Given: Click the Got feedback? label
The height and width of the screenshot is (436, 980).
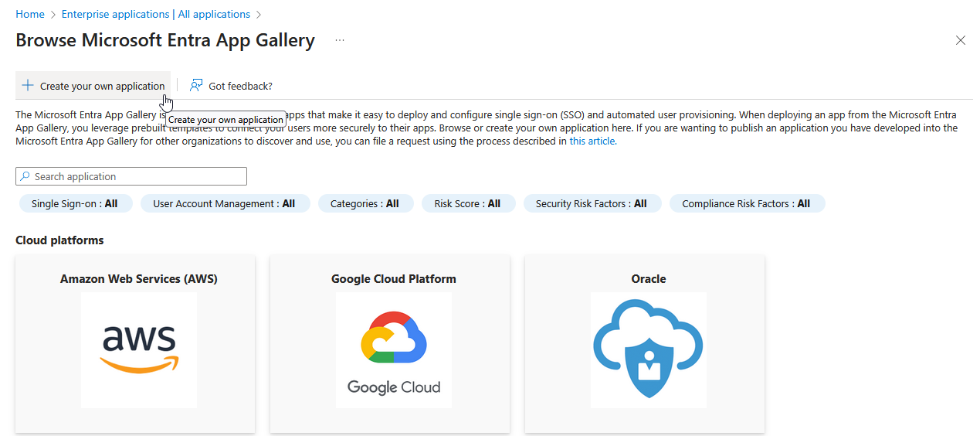Looking at the screenshot, I should click(241, 86).
